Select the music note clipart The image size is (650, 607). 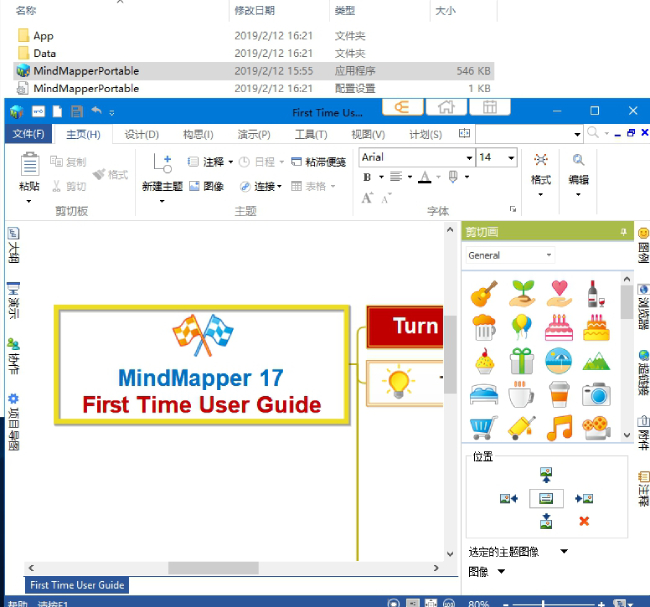(x=559, y=427)
